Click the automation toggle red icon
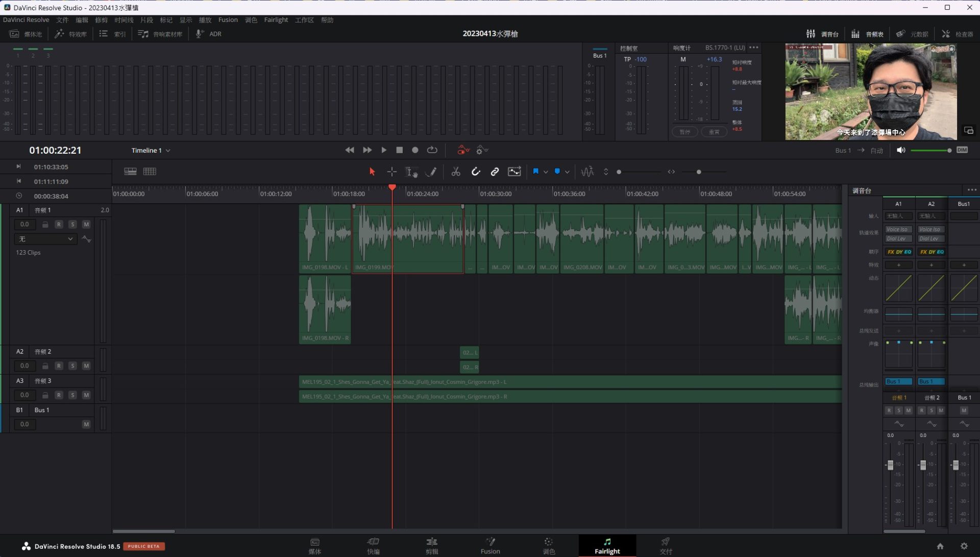The width and height of the screenshot is (980, 557). [463, 150]
